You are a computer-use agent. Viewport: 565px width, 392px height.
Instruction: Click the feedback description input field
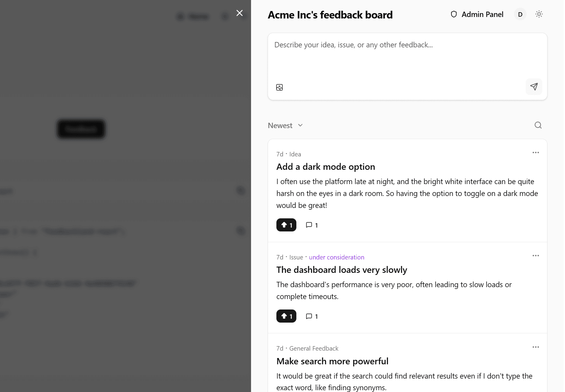click(x=407, y=57)
